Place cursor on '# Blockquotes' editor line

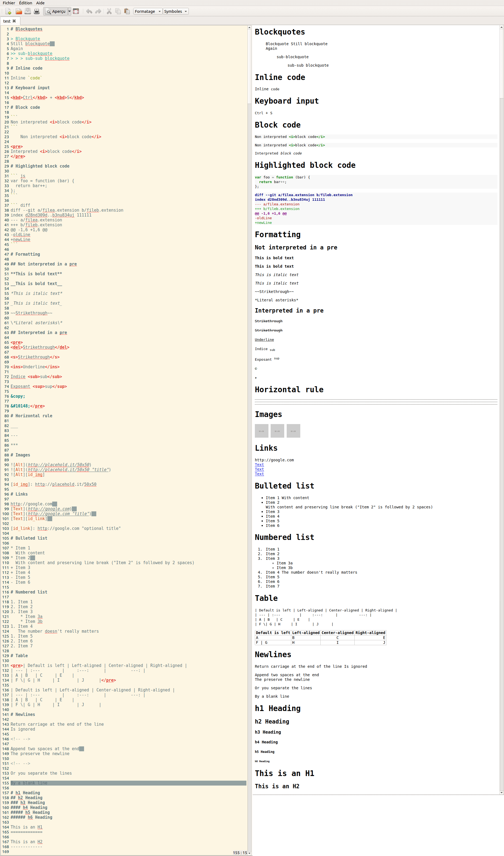click(x=26, y=29)
